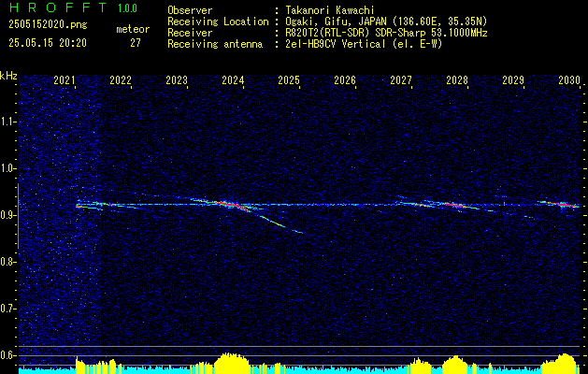Click the yellow signal peak below 2028

(x=455, y=363)
